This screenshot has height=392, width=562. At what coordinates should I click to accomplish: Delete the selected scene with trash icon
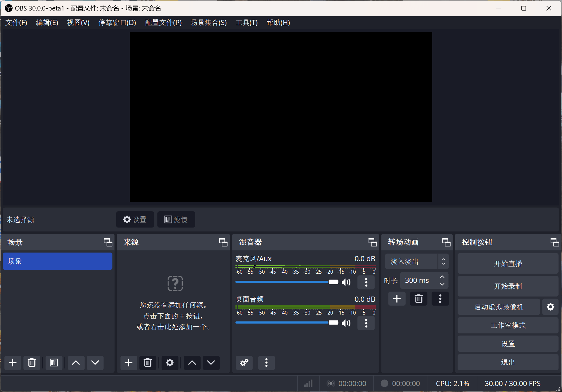[32, 363]
